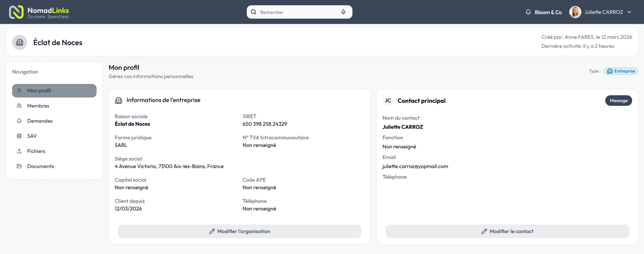Screen dimensions: 644x254
Task: Click the pencil icon in Modifier le contact
Action: tap(484, 231)
